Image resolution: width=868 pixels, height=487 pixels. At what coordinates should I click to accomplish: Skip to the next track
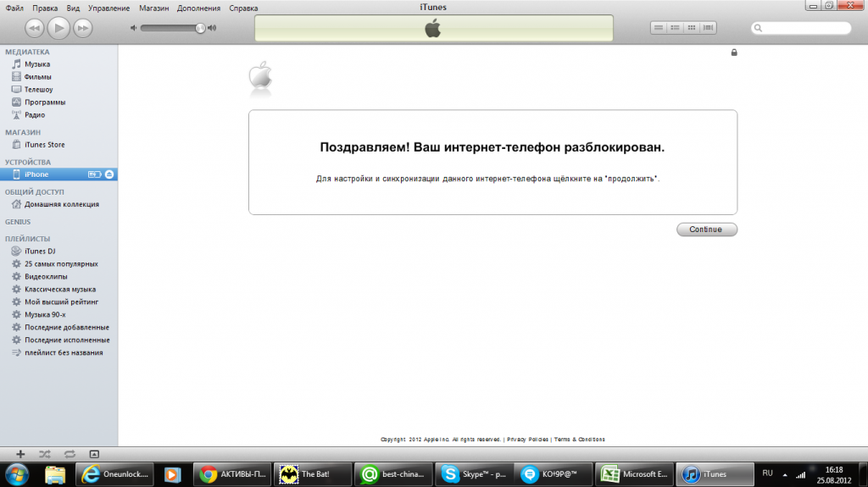click(x=82, y=29)
